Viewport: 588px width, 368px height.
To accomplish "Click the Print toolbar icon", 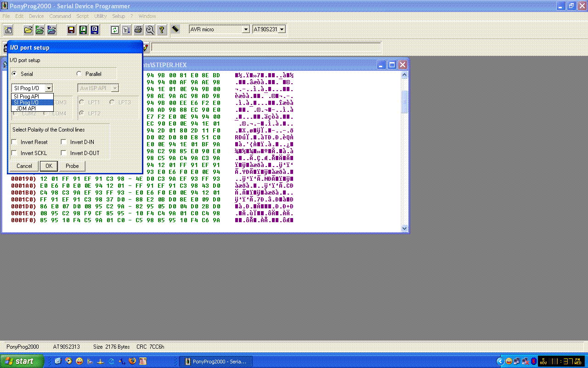I will click(138, 30).
